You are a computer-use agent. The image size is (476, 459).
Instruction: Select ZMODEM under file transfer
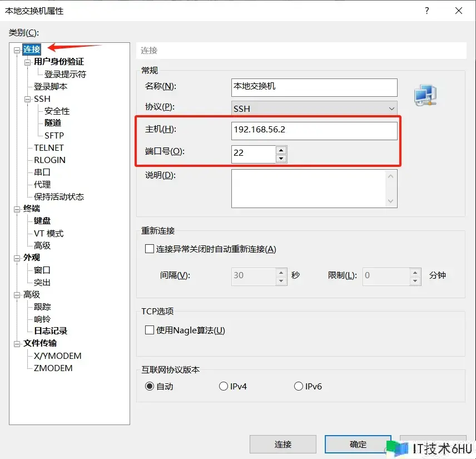(53, 368)
